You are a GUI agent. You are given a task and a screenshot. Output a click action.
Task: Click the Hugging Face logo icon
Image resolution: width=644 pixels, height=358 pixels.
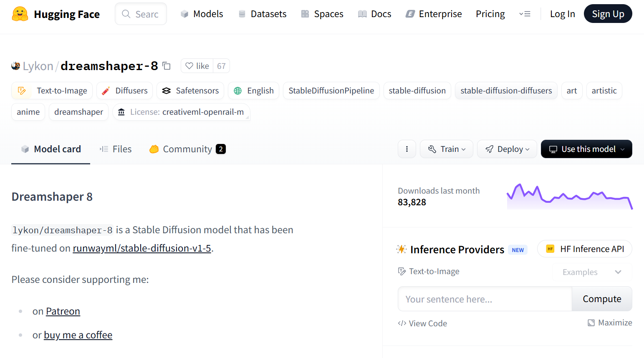coord(20,14)
